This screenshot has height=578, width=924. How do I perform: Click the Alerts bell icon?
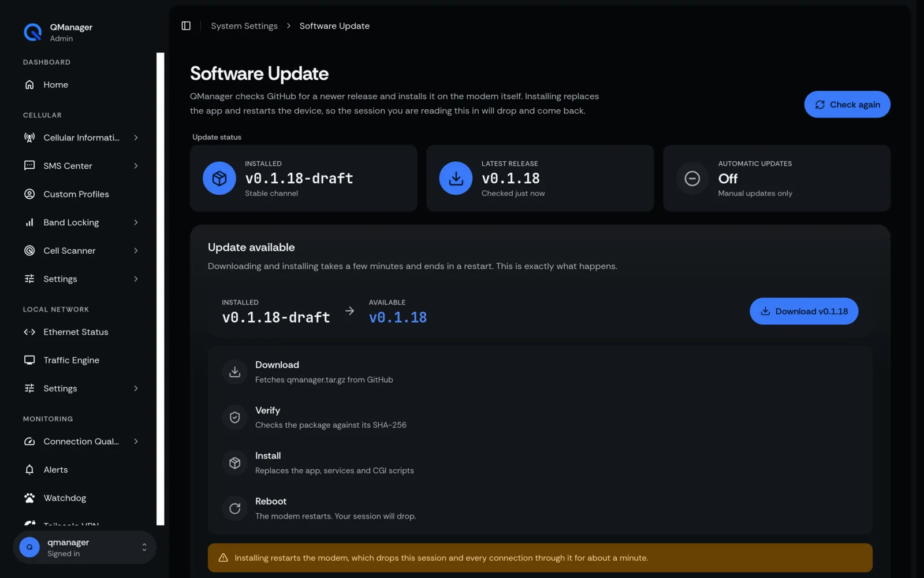point(29,470)
